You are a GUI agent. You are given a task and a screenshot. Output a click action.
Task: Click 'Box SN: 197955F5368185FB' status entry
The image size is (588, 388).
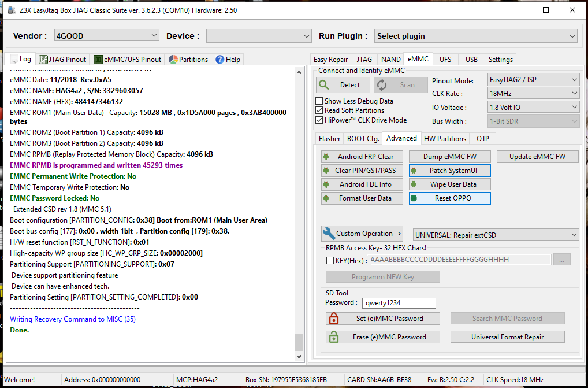286,380
